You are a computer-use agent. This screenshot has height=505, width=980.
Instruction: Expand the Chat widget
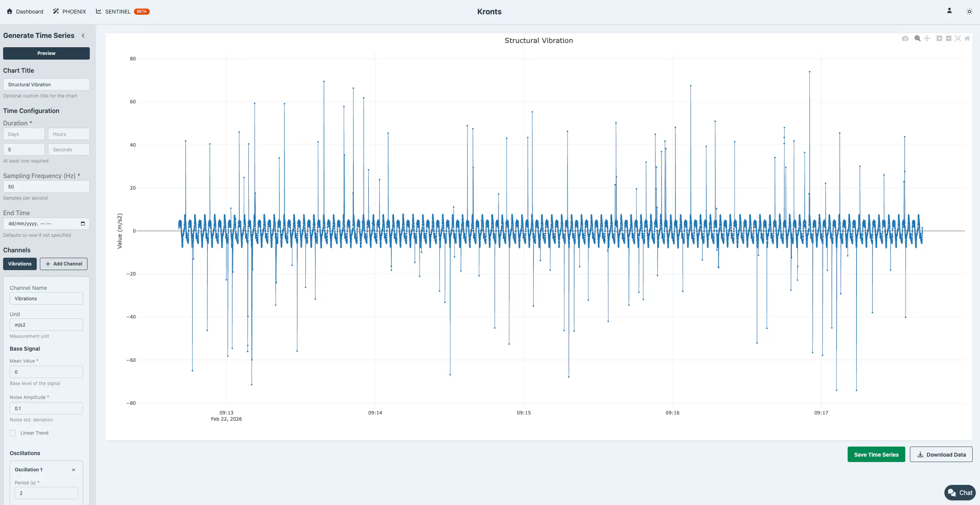(959, 492)
